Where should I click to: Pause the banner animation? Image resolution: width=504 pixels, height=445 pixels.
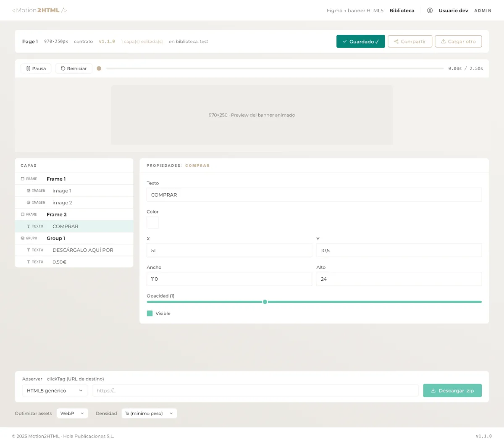[x=36, y=68]
